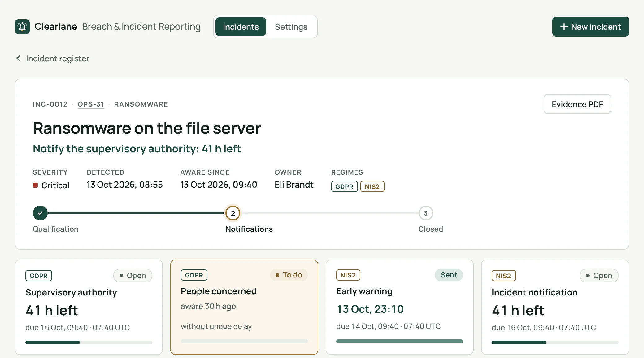Click the 13 Oct, 23:10 sent timestamp
Screen dimensions: 644x358
pyautogui.click(x=370, y=309)
